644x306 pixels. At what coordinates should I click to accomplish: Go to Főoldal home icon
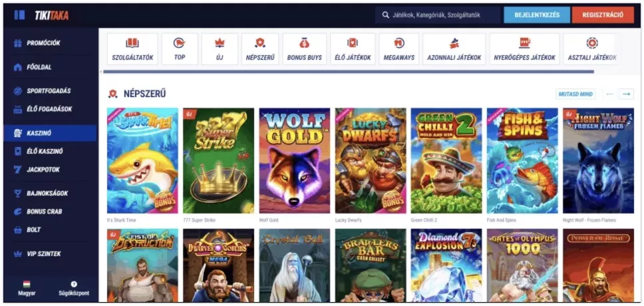[x=18, y=67]
